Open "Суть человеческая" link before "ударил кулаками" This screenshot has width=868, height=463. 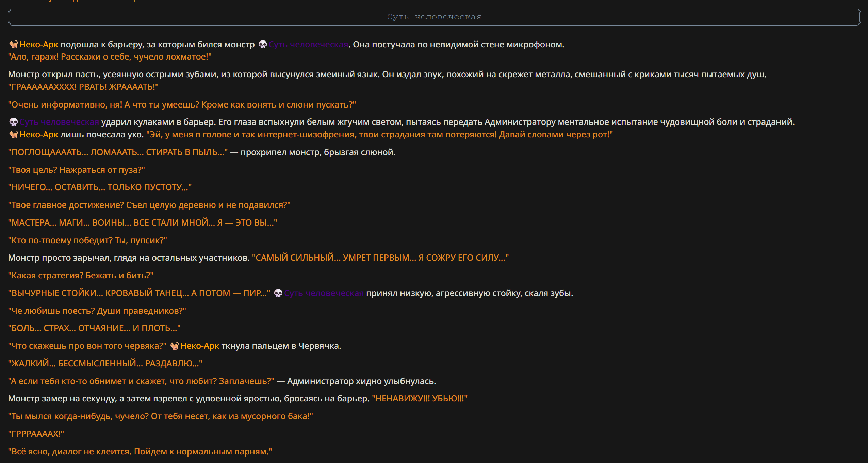tap(59, 122)
